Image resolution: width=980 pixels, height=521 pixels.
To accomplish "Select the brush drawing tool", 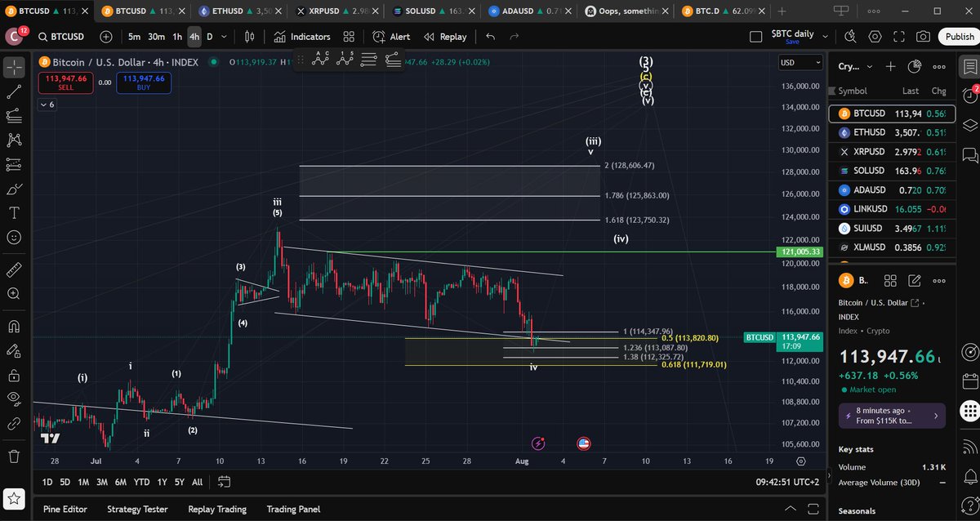I will coord(14,189).
